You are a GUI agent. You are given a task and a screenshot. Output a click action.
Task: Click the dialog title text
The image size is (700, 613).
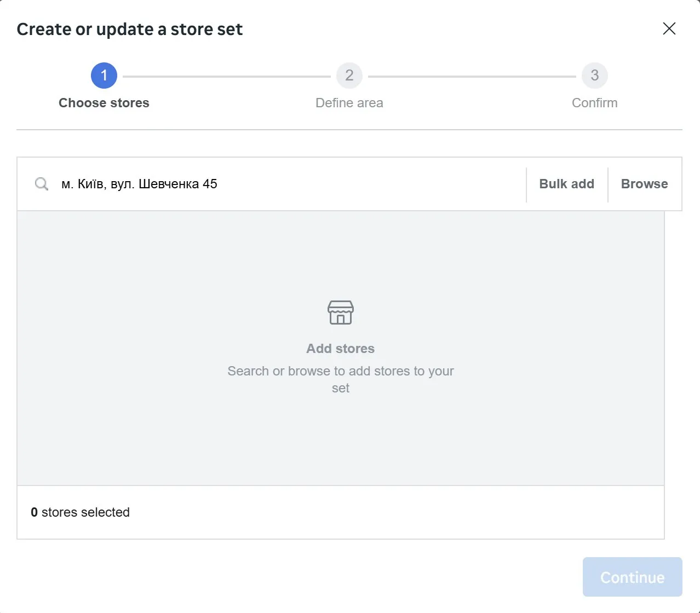click(130, 30)
